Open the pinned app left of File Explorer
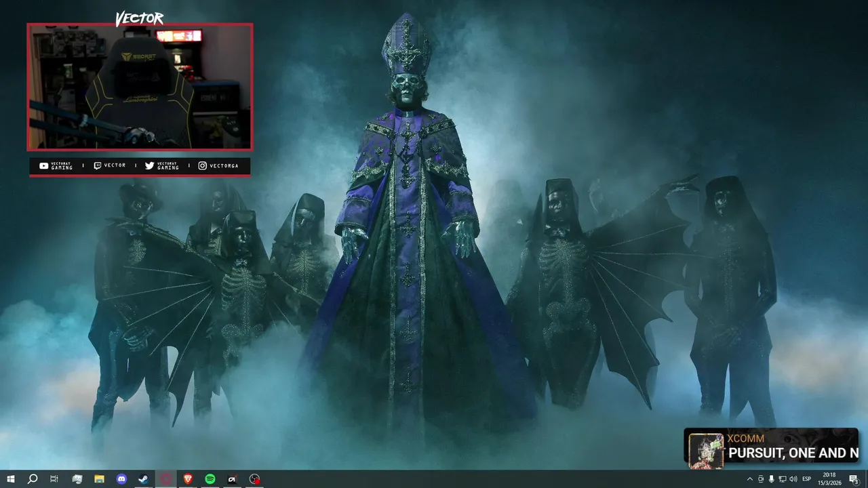 click(77, 479)
